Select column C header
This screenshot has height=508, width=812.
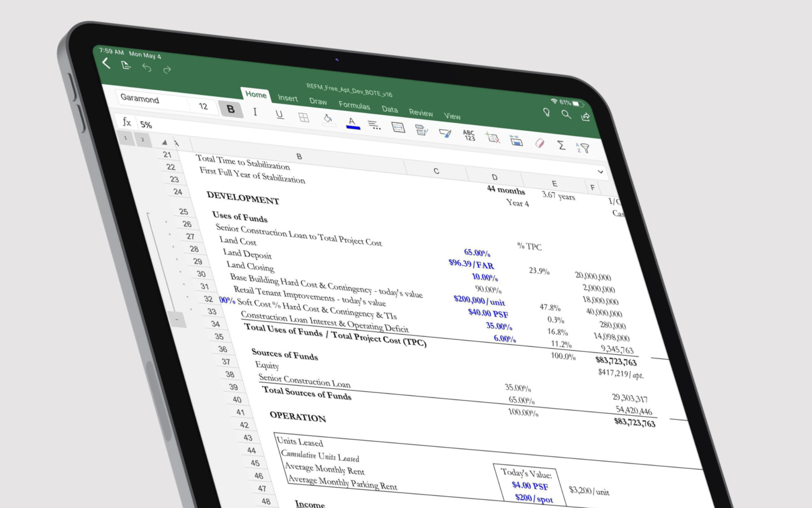[x=436, y=171]
